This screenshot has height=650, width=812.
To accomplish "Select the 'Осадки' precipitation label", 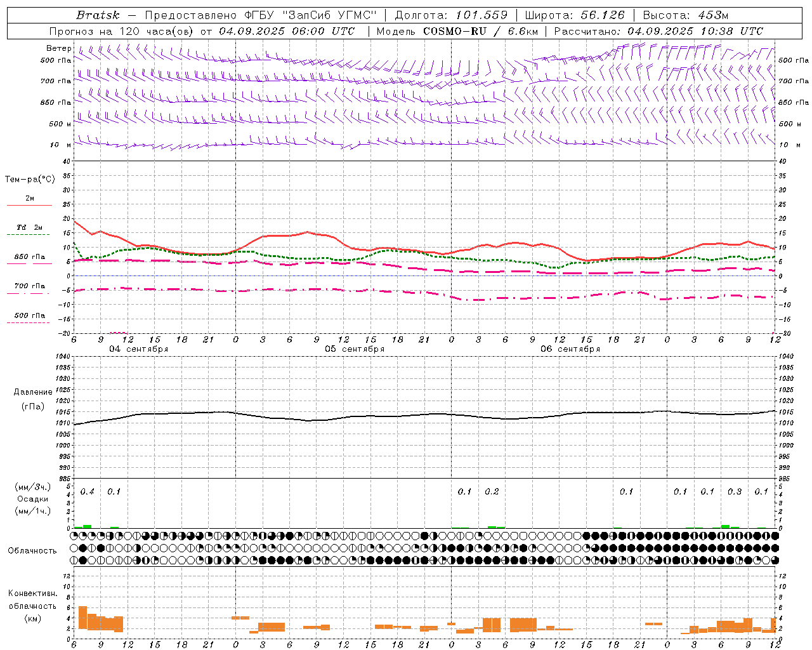I will click(x=33, y=499).
